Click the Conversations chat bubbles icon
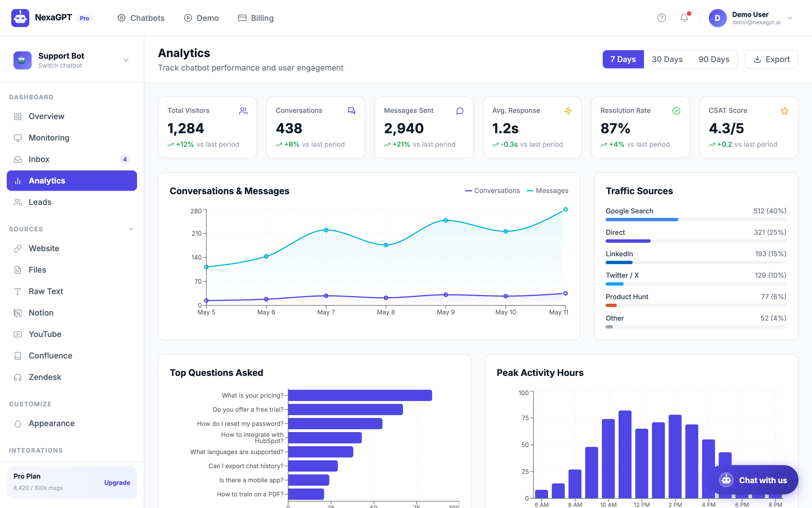812x508 pixels. pyautogui.click(x=351, y=111)
